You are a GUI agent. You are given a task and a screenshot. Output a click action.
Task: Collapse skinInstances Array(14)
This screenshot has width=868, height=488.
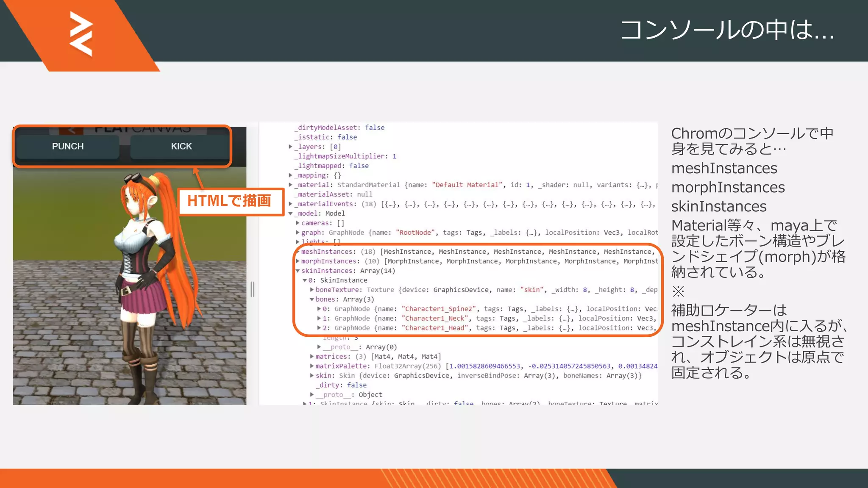[298, 271]
